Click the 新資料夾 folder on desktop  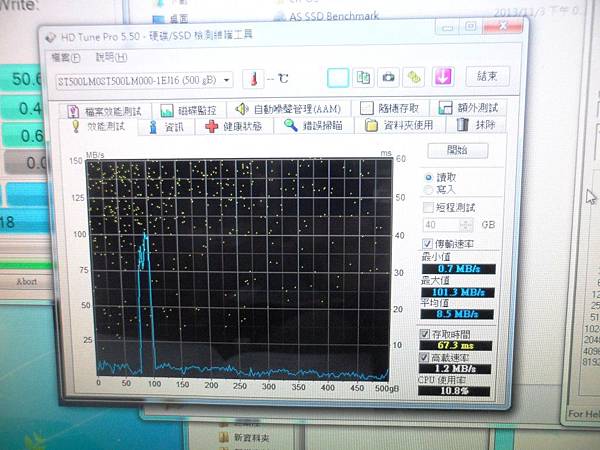245,438
